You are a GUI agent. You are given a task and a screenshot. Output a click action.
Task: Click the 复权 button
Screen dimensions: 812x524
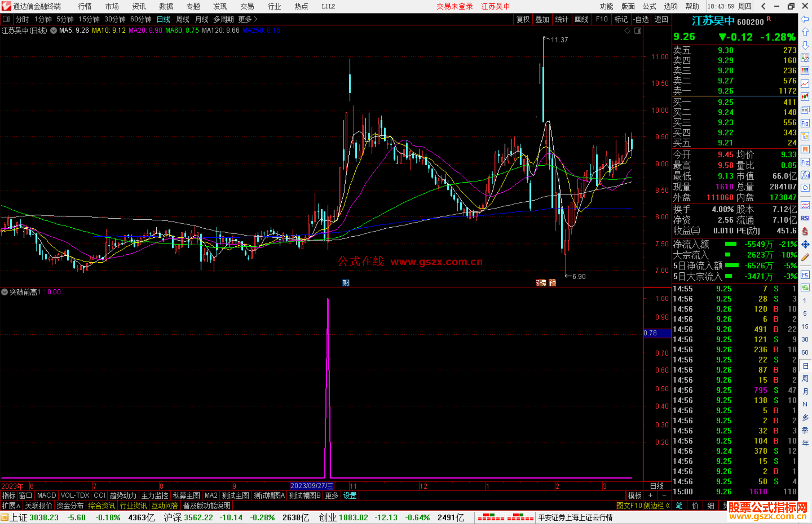click(x=523, y=19)
